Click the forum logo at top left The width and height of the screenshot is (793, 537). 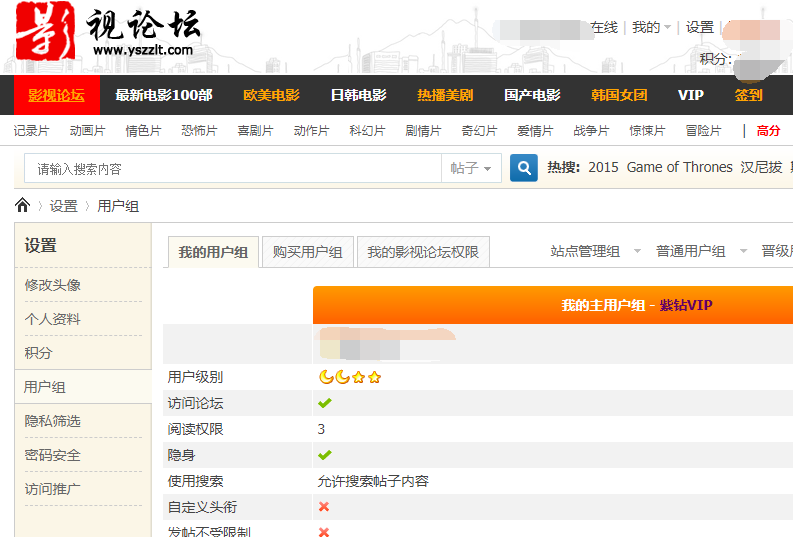pos(108,30)
